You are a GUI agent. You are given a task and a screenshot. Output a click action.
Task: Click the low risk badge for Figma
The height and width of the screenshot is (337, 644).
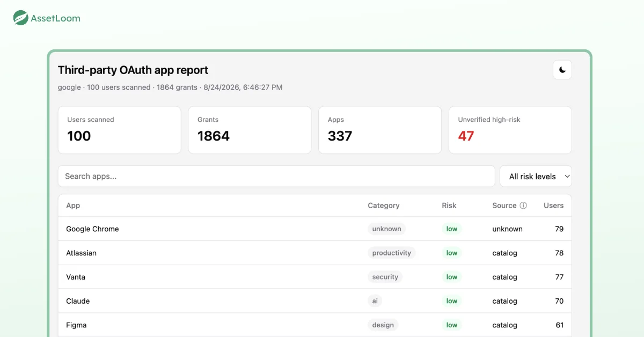[x=452, y=325]
